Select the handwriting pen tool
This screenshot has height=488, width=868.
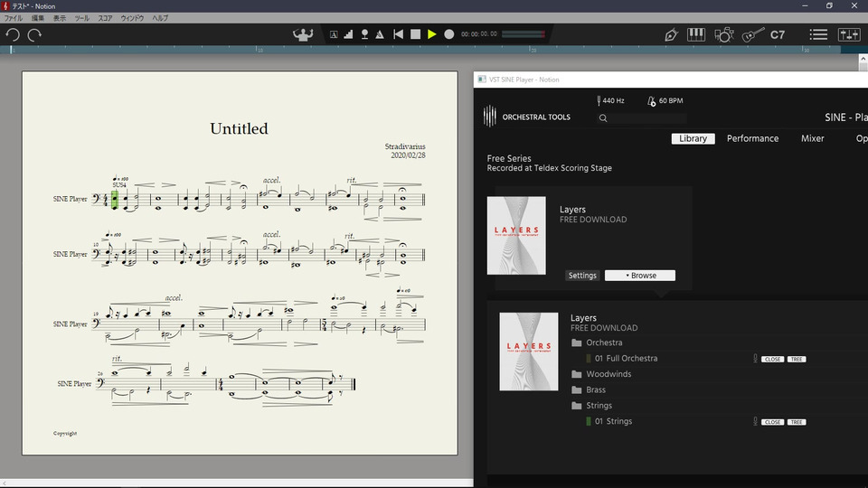point(671,34)
